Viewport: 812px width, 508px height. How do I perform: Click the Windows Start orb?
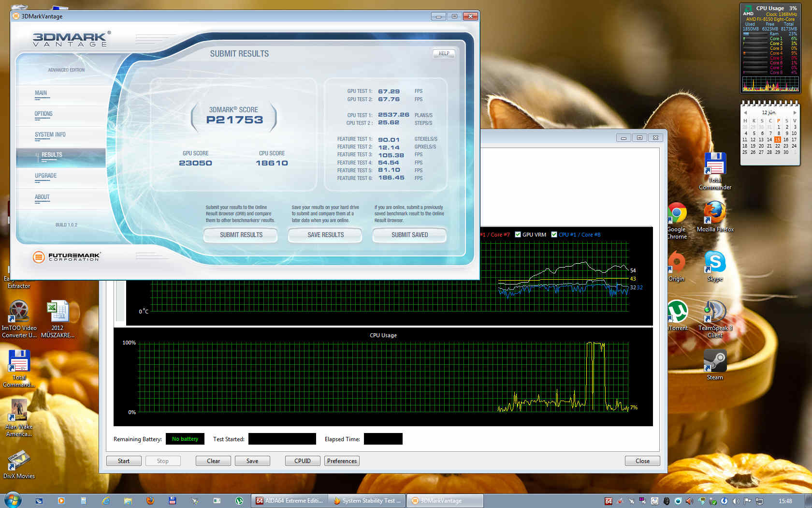click(13, 500)
